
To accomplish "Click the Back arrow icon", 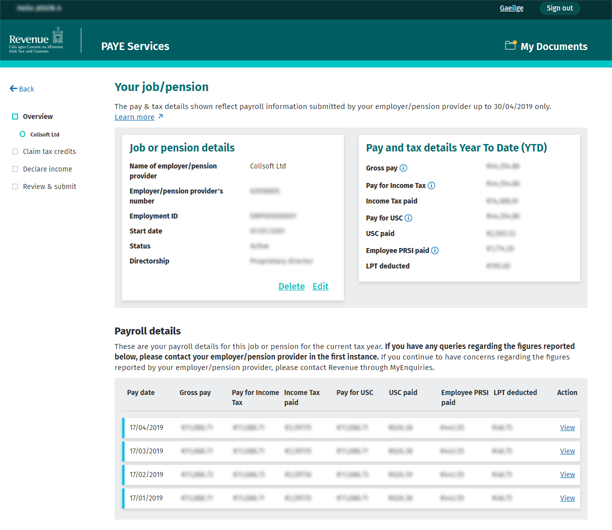I will (14, 89).
